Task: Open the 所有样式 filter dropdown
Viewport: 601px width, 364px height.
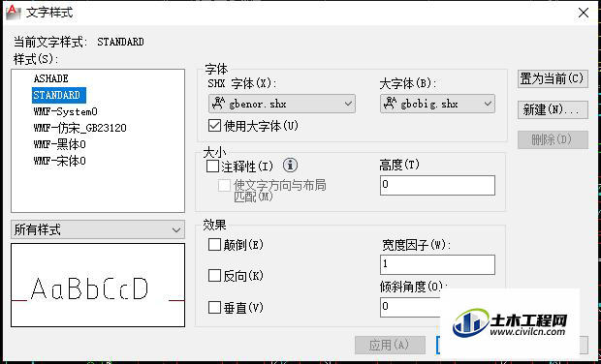Action: (x=98, y=229)
